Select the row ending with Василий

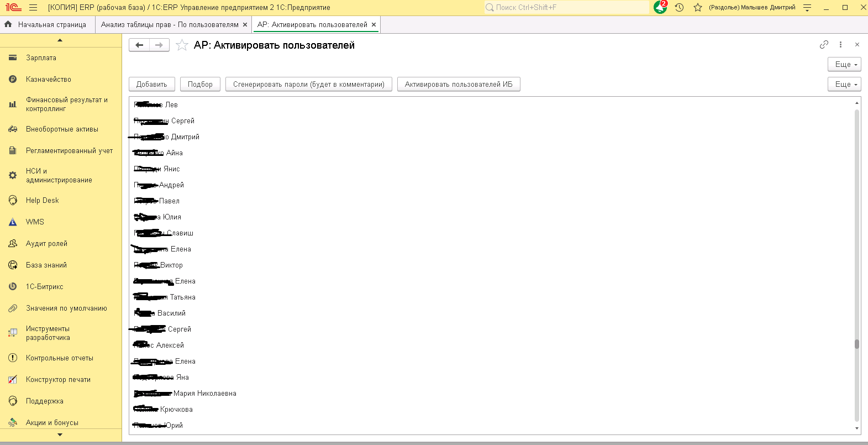coord(492,313)
